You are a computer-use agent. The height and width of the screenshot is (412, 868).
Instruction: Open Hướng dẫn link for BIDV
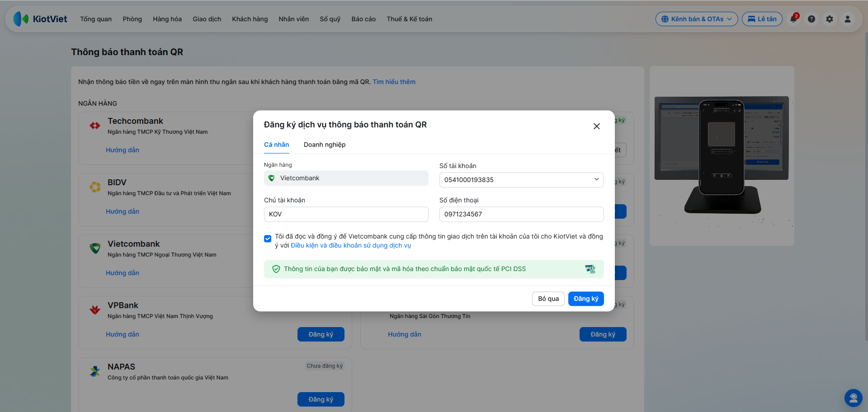[x=123, y=211]
